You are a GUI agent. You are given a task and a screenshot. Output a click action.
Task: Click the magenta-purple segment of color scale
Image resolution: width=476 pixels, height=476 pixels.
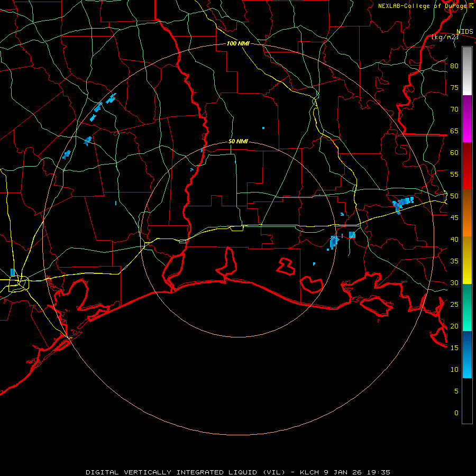tap(467, 119)
